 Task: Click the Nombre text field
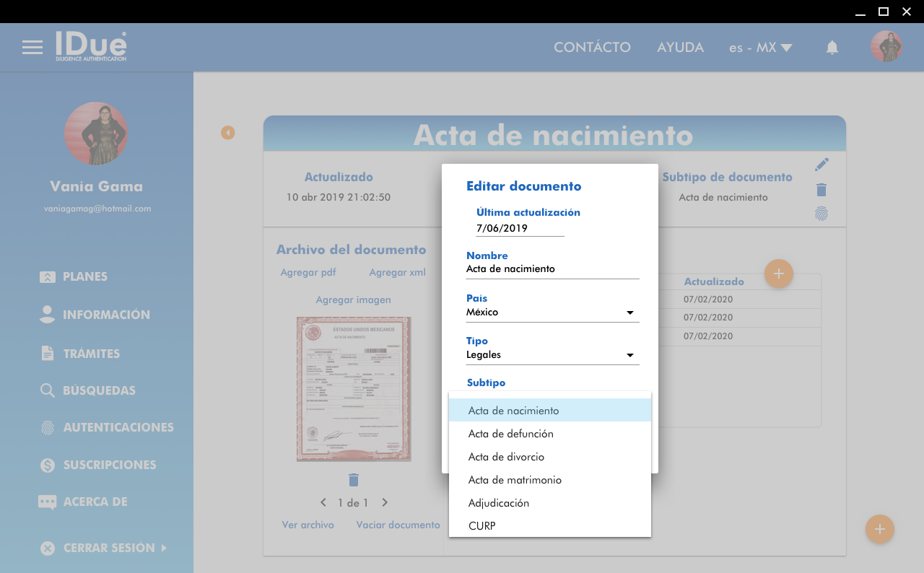click(552, 269)
